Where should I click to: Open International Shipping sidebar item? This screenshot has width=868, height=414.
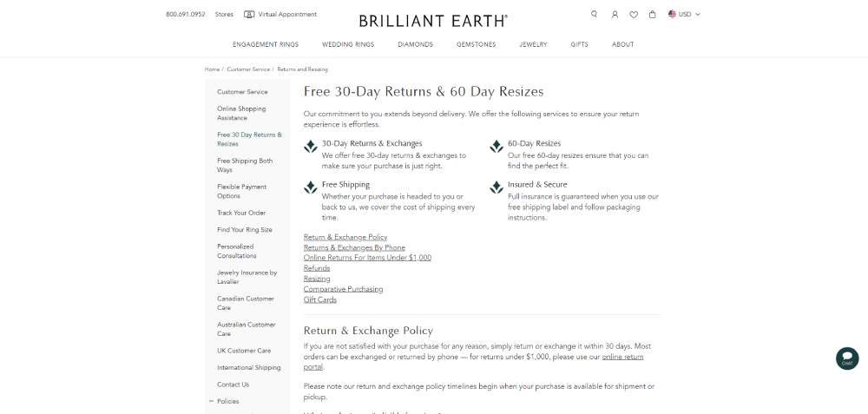pyautogui.click(x=248, y=367)
